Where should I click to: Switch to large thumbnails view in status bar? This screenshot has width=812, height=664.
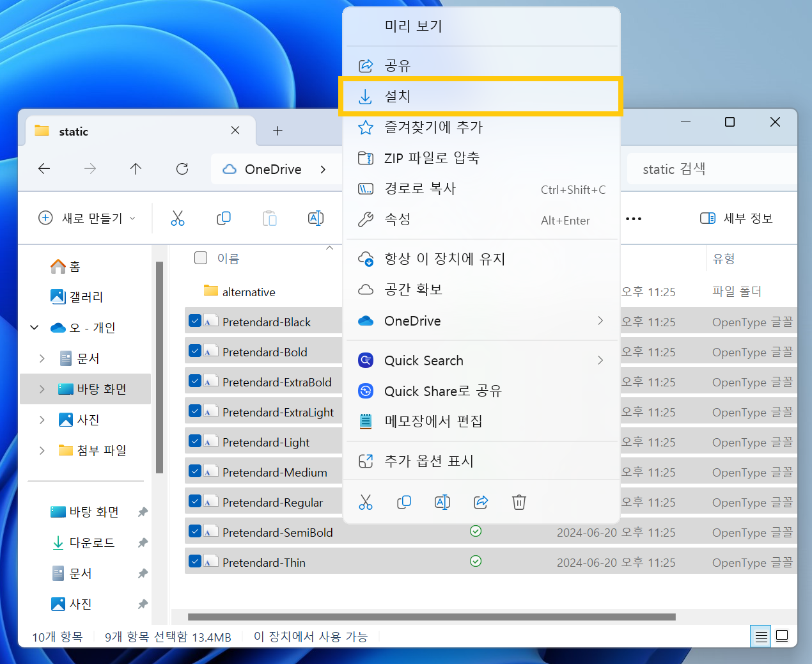(x=782, y=636)
